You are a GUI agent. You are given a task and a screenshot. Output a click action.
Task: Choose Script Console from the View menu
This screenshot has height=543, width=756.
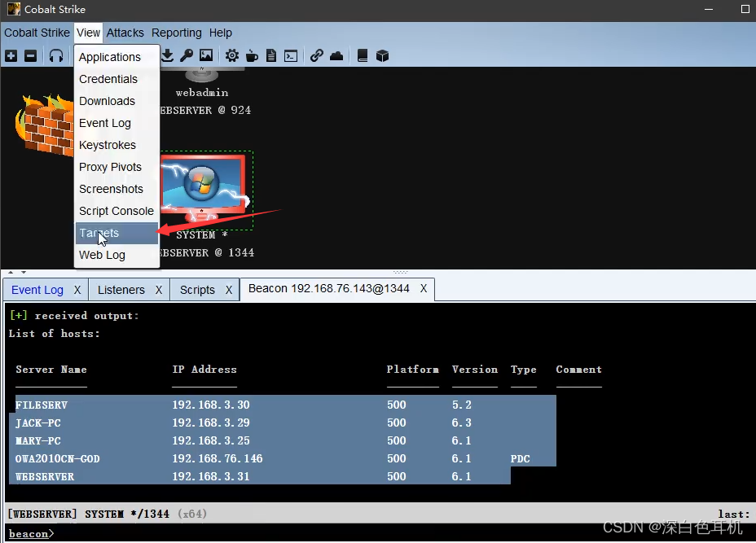tap(116, 211)
